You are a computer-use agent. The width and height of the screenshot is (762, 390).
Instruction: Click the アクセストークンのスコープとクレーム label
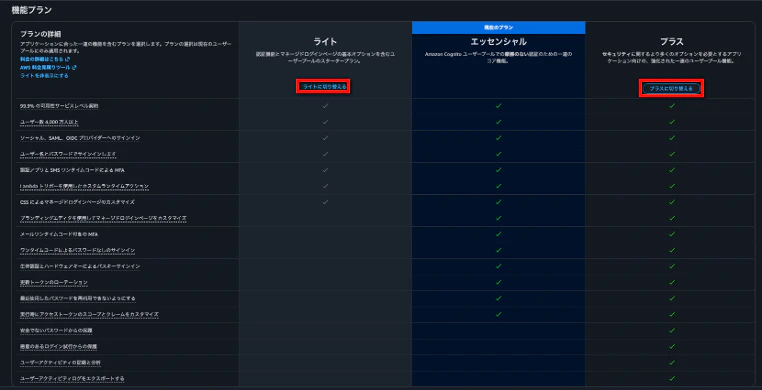tap(89, 314)
